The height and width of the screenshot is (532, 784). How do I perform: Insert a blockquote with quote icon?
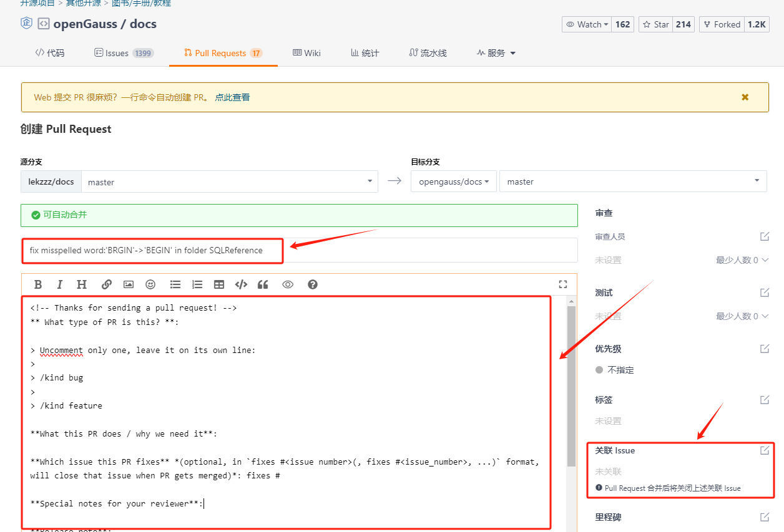pyautogui.click(x=263, y=284)
